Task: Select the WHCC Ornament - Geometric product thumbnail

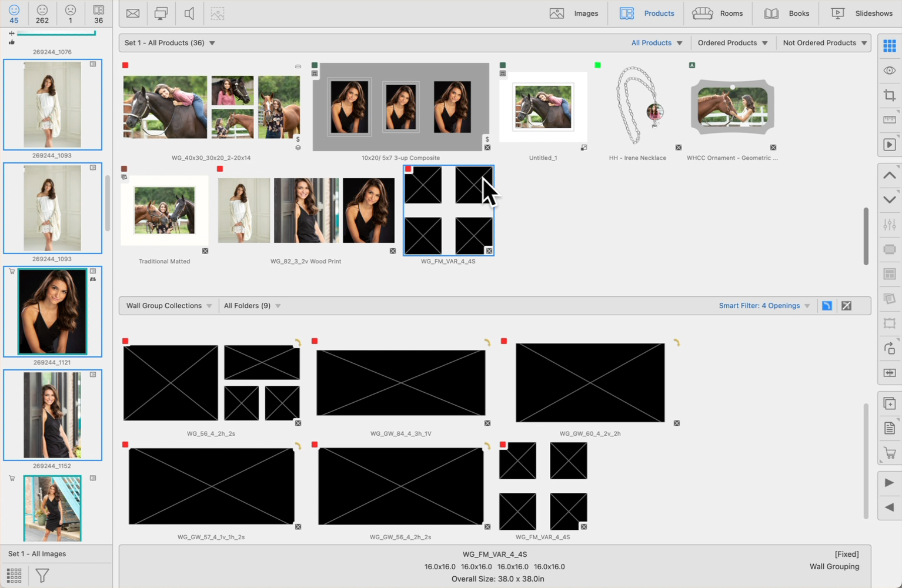Action: coord(732,107)
